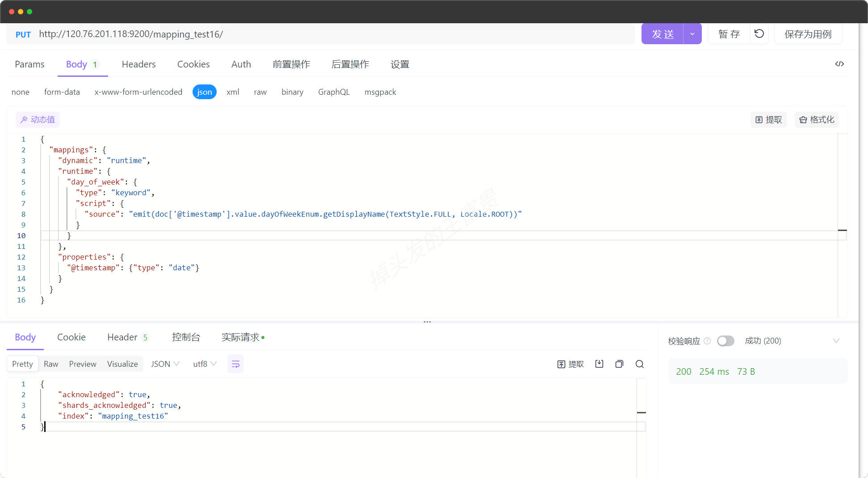868x478 pixels.
Task: Copy the response body with the copy icon
Action: click(x=619, y=364)
